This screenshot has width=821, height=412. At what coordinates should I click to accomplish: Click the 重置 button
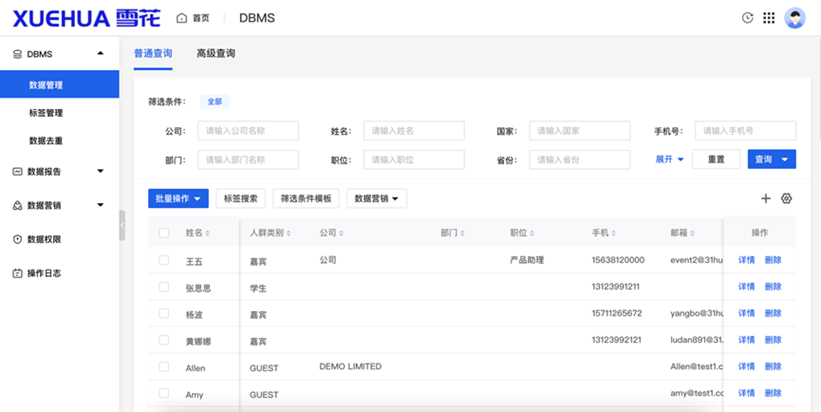716,160
